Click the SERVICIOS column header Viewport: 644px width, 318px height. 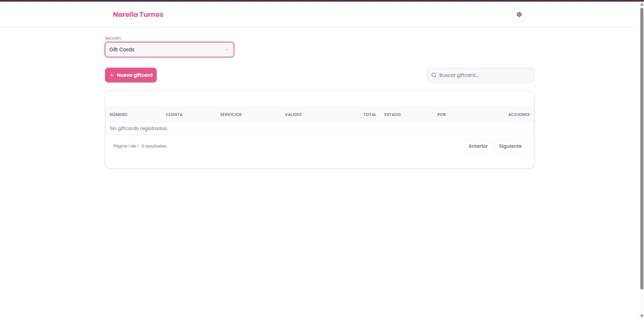click(x=231, y=115)
